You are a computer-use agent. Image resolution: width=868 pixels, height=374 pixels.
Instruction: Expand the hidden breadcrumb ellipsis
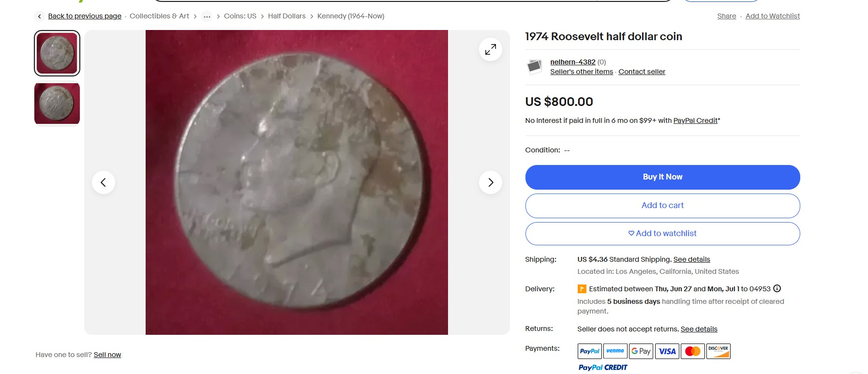pos(207,16)
